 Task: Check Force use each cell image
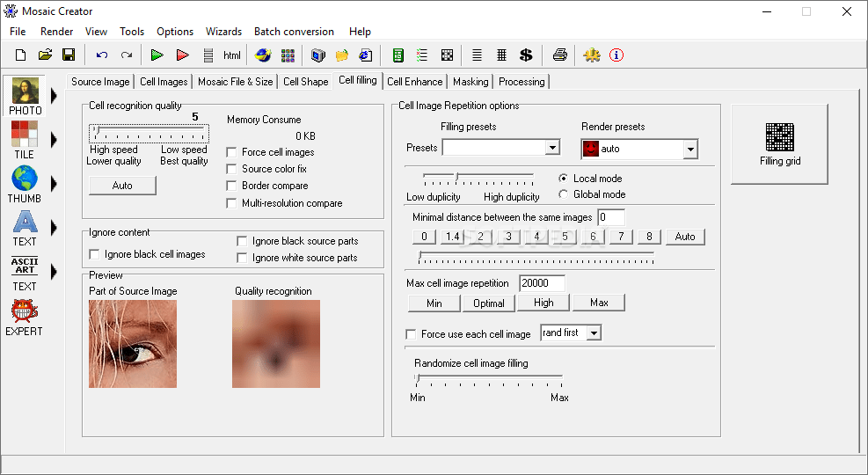[x=411, y=334]
